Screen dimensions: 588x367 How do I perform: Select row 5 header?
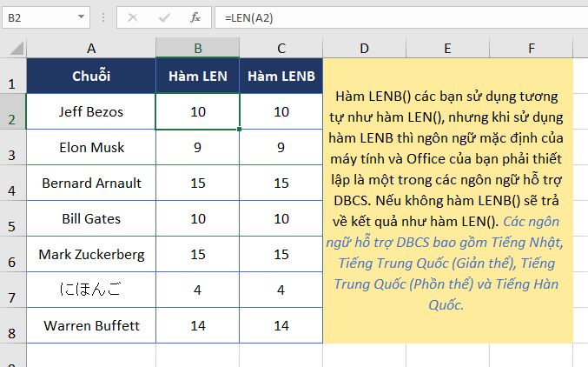click(x=13, y=218)
